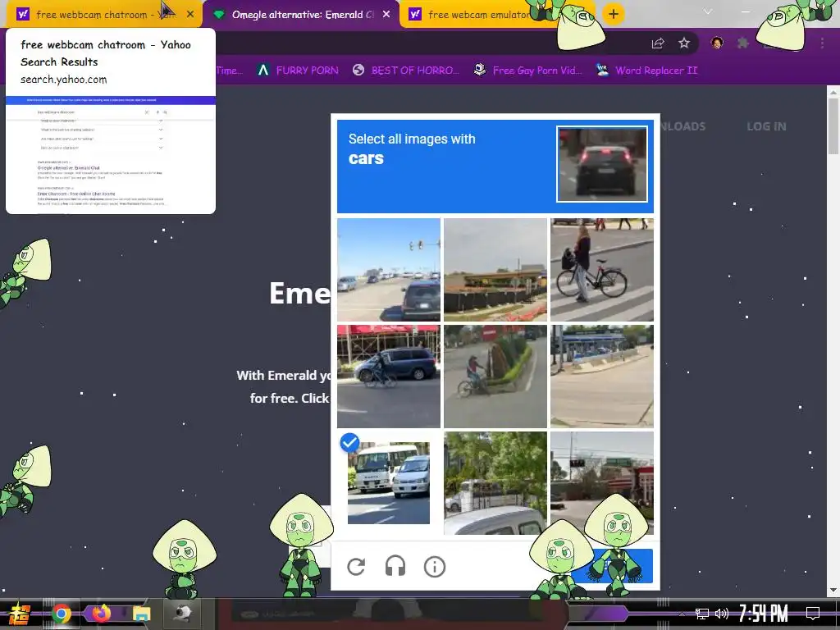Open volume control tray icon
Viewport: 840px width, 630px height.
coord(722,614)
